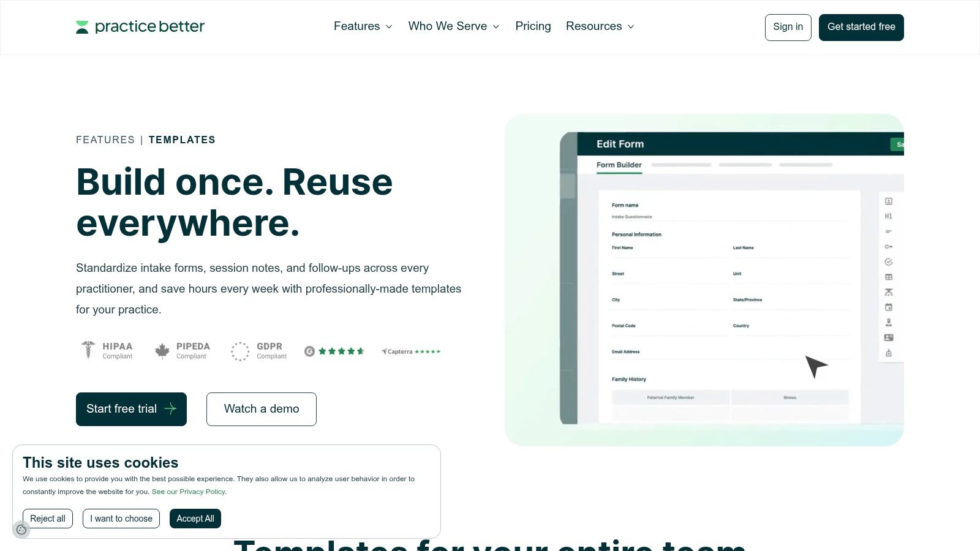Click the Edit Form preview image
980x551 pixels.
coord(704,280)
